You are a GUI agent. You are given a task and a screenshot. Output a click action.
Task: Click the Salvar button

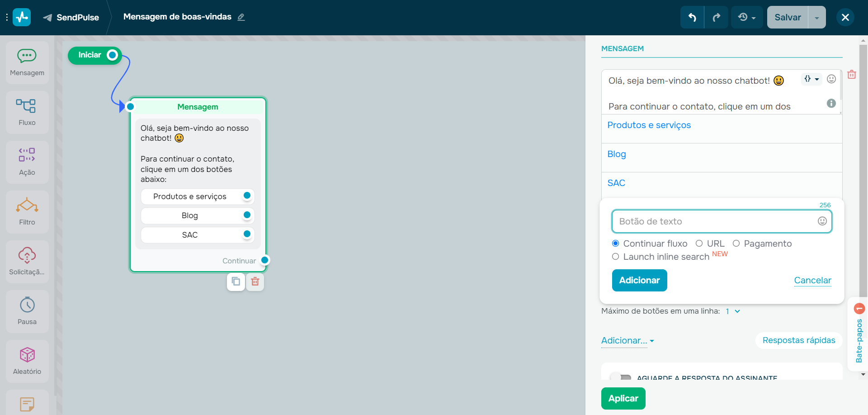tap(788, 17)
